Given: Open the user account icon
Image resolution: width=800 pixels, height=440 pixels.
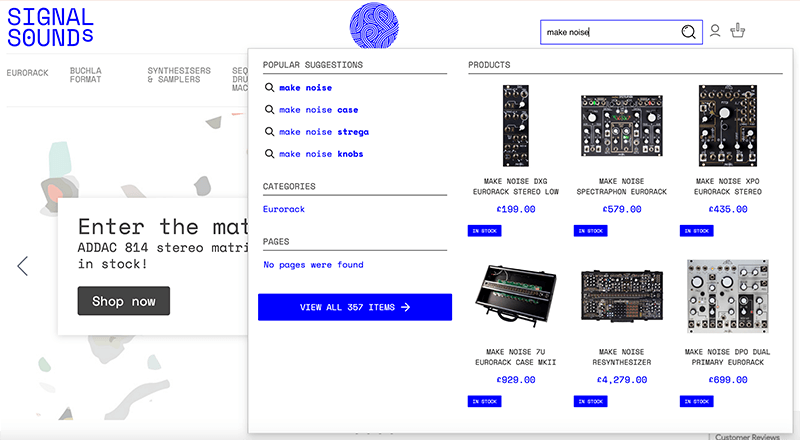Looking at the screenshot, I should 715,31.
